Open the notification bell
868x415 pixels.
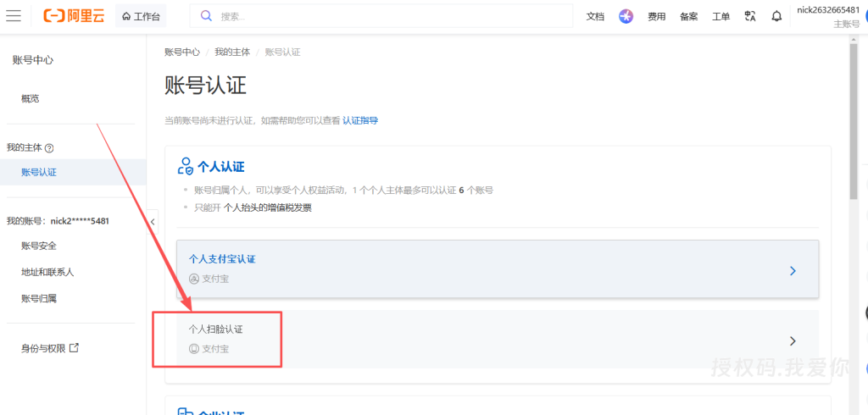(x=776, y=17)
